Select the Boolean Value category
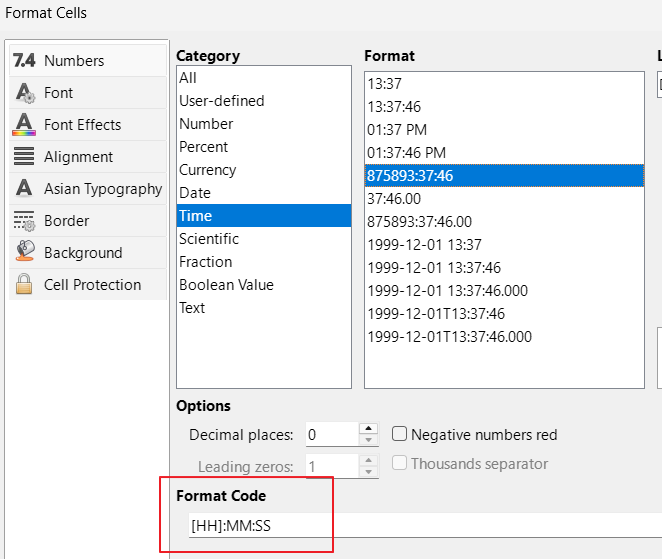Image resolution: width=662 pixels, height=559 pixels. (264, 285)
